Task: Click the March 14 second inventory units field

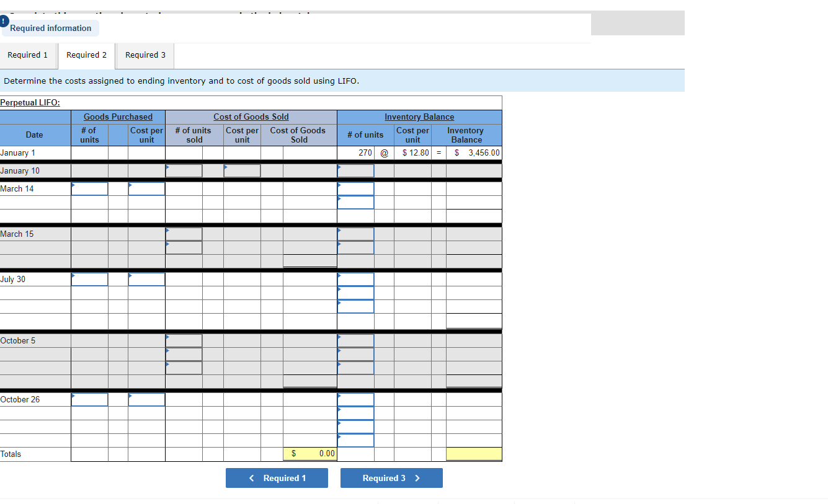Action: click(x=356, y=202)
